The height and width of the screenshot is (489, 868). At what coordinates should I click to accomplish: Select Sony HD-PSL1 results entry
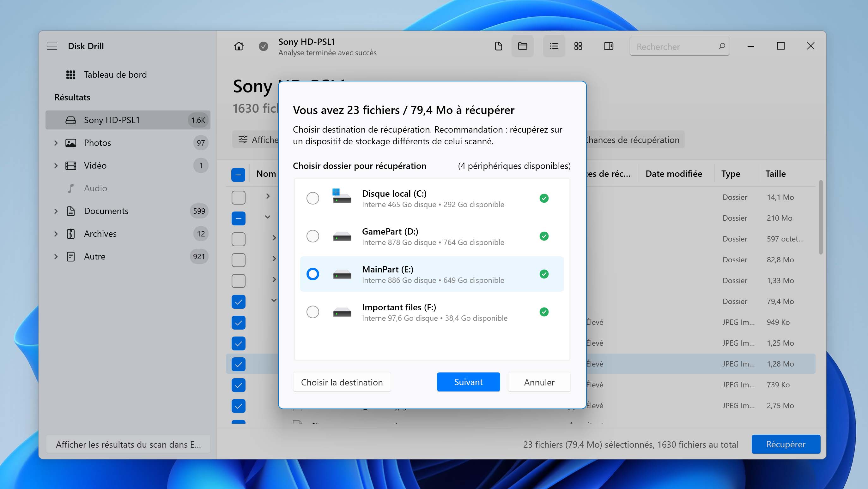pos(128,120)
